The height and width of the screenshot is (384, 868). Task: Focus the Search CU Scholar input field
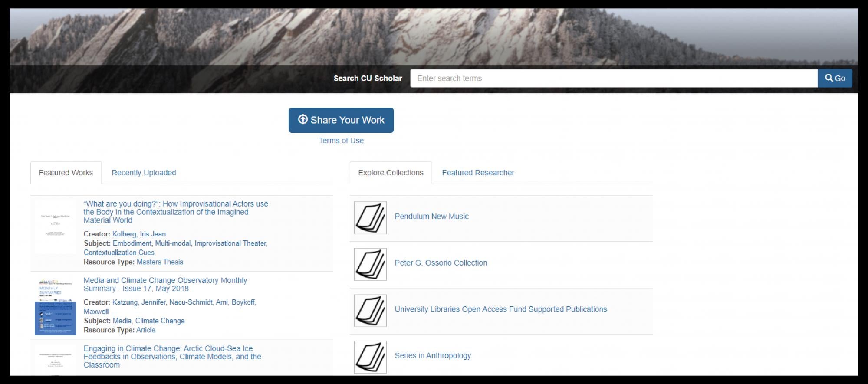coord(614,78)
